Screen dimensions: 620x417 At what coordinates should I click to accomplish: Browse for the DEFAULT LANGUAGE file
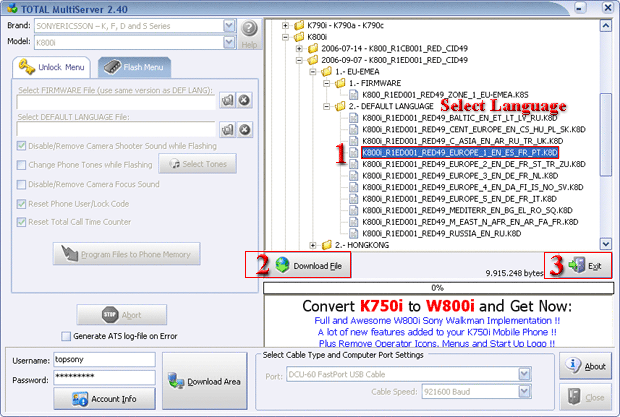(x=227, y=130)
